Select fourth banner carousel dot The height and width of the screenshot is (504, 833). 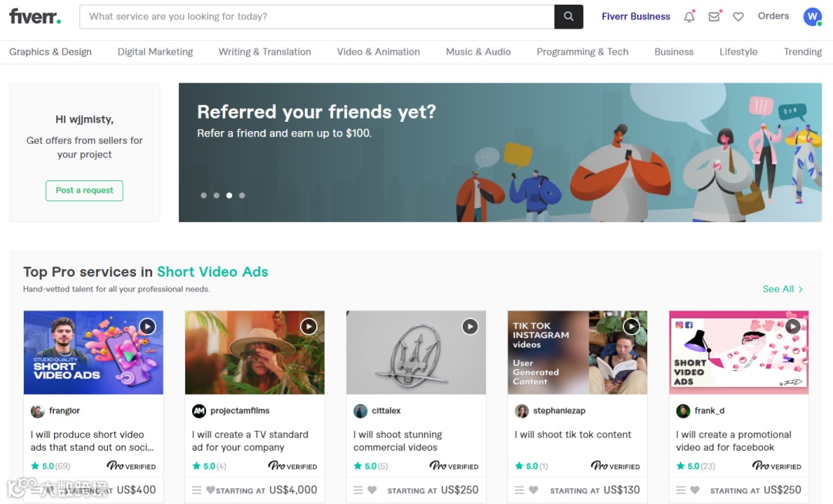click(x=241, y=195)
